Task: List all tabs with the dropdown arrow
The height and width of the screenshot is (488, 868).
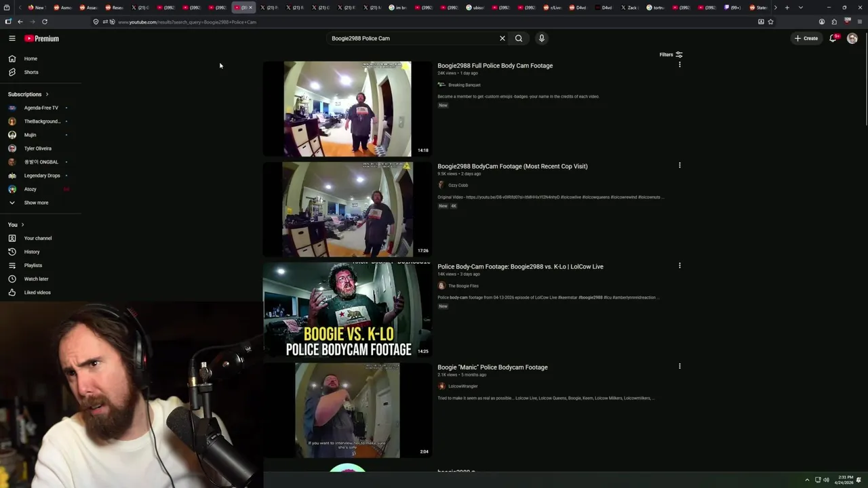Action: click(x=801, y=7)
